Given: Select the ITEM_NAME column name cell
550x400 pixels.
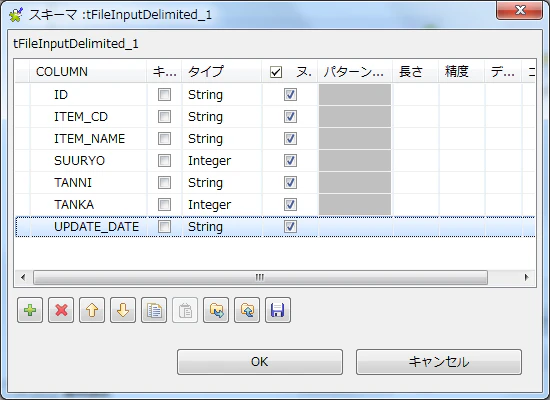Looking at the screenshot, I should [89, 139].
